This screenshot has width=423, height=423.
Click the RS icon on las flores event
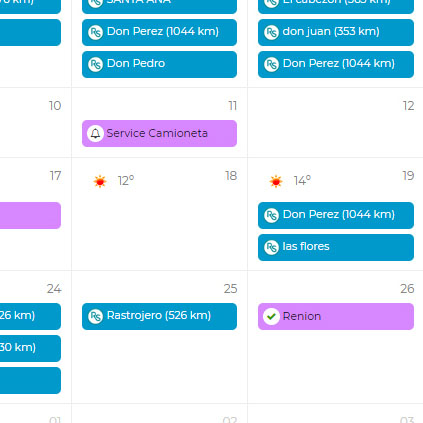(271, 247)
